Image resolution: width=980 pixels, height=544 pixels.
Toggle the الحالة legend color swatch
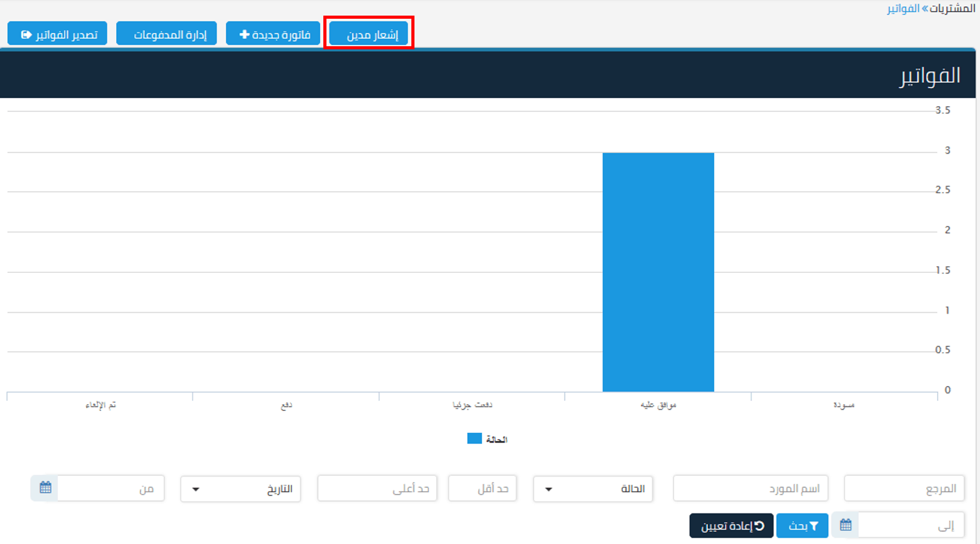(474, 438)
